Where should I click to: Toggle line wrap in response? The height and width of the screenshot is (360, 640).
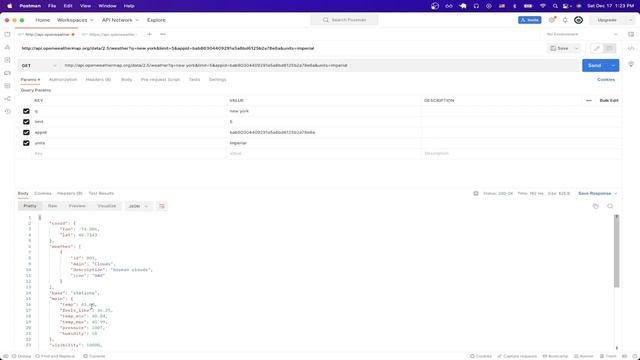pyautogui.click(x=162, y=206)
